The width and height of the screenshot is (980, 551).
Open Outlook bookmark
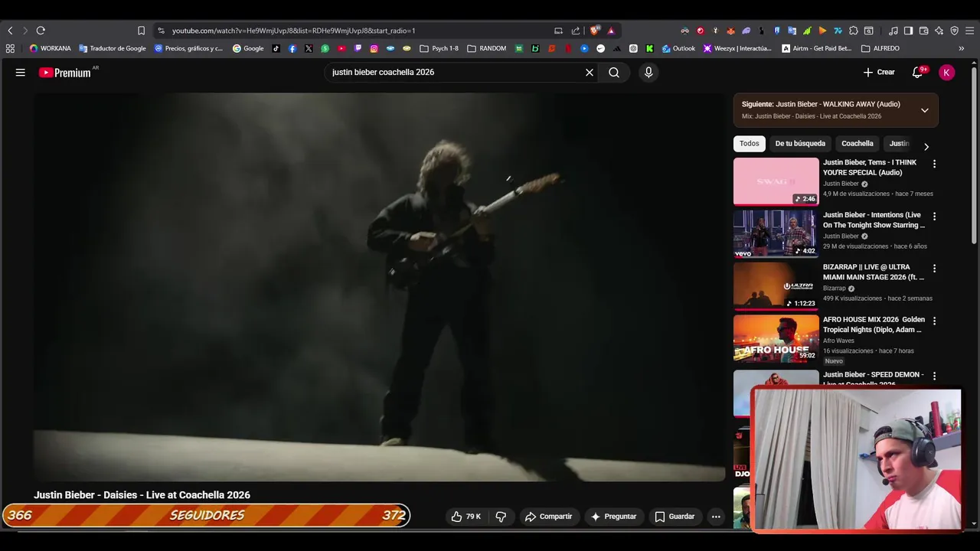click(678, 48)
